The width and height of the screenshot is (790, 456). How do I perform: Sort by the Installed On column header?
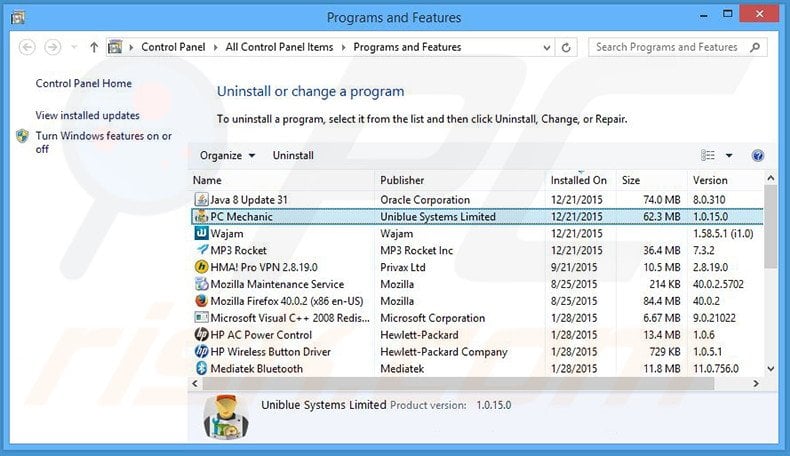(581, 180)
